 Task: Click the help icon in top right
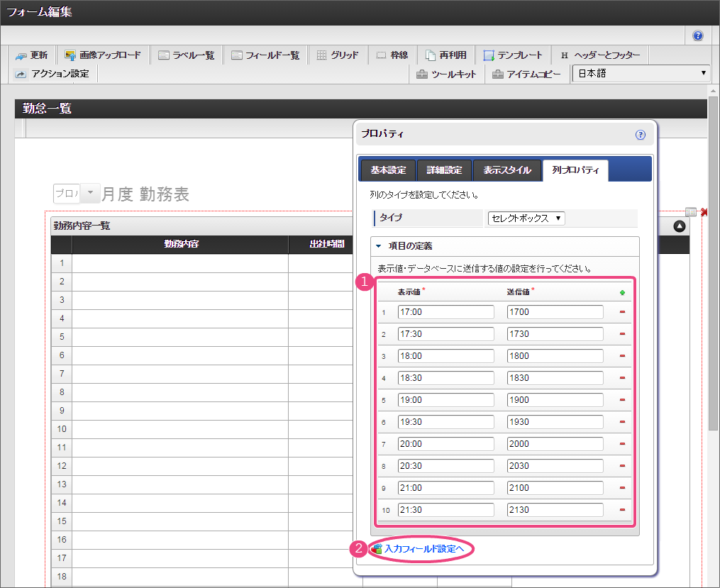pos(698,35)
